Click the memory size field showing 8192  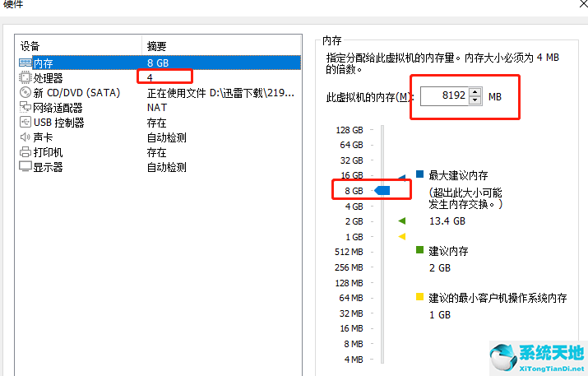[x=444, y=96]
